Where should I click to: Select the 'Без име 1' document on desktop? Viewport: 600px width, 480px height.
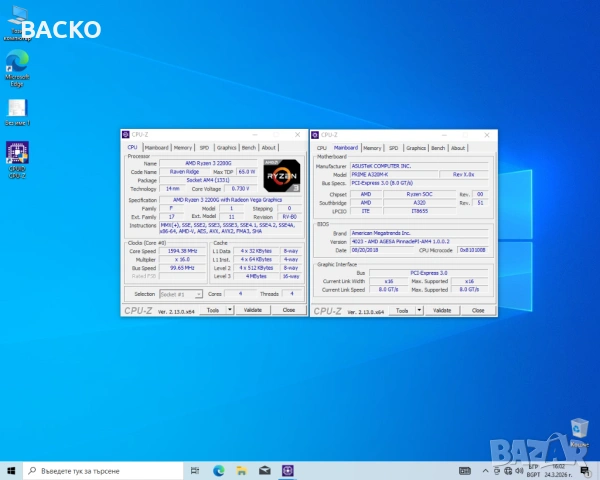coord(17,110)
